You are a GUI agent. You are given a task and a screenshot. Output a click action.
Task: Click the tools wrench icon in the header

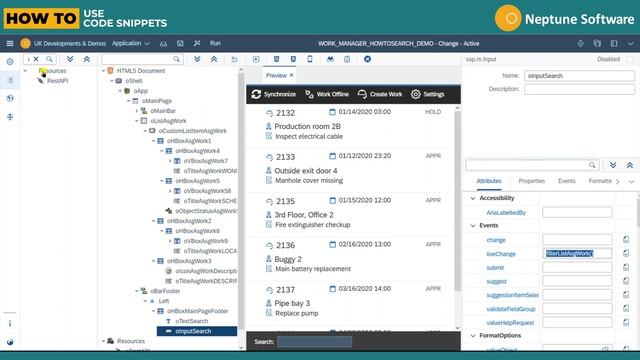coord(197,43)
